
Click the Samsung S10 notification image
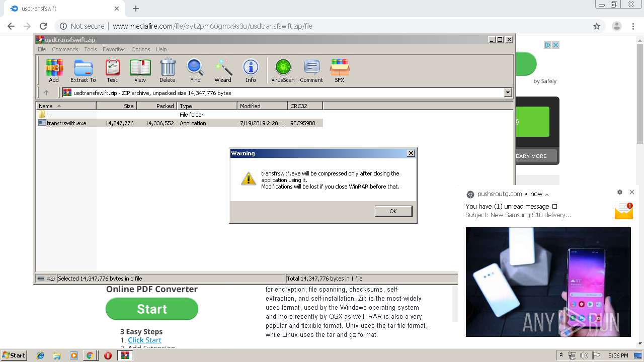pyautogui.click(x=548, y=282)
